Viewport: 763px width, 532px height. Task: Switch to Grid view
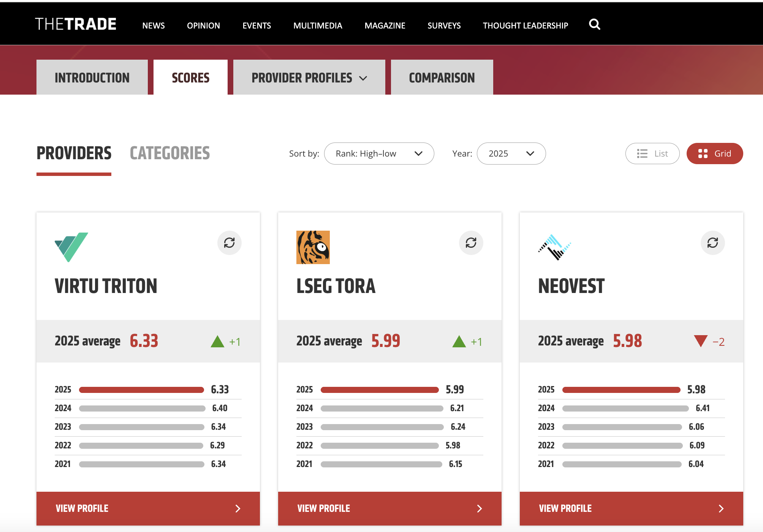(x=714, y=154)
